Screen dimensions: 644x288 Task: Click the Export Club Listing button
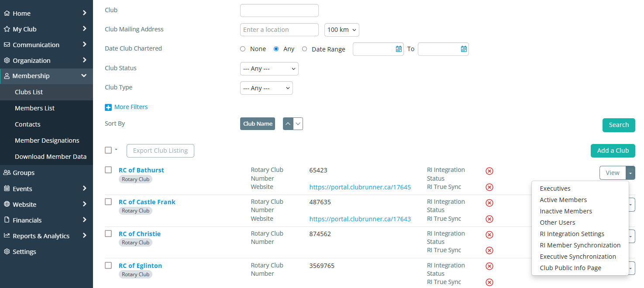pyautogui.click(x=160, y=151)
